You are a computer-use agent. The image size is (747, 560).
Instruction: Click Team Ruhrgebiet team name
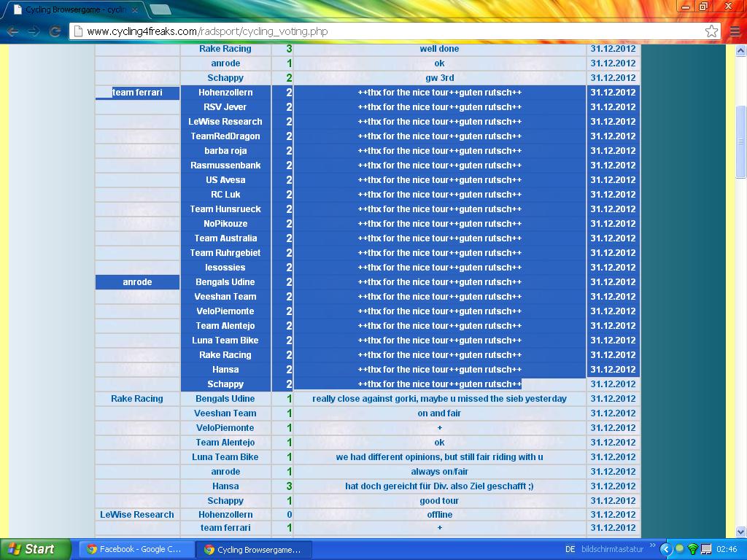coord(225,253)
